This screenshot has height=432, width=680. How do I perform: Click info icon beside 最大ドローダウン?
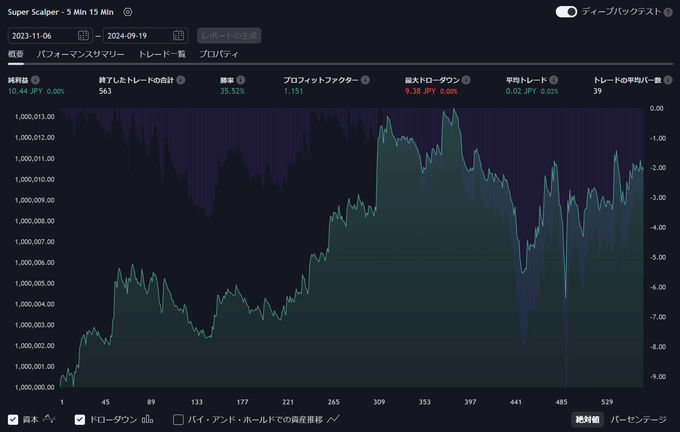472,79
